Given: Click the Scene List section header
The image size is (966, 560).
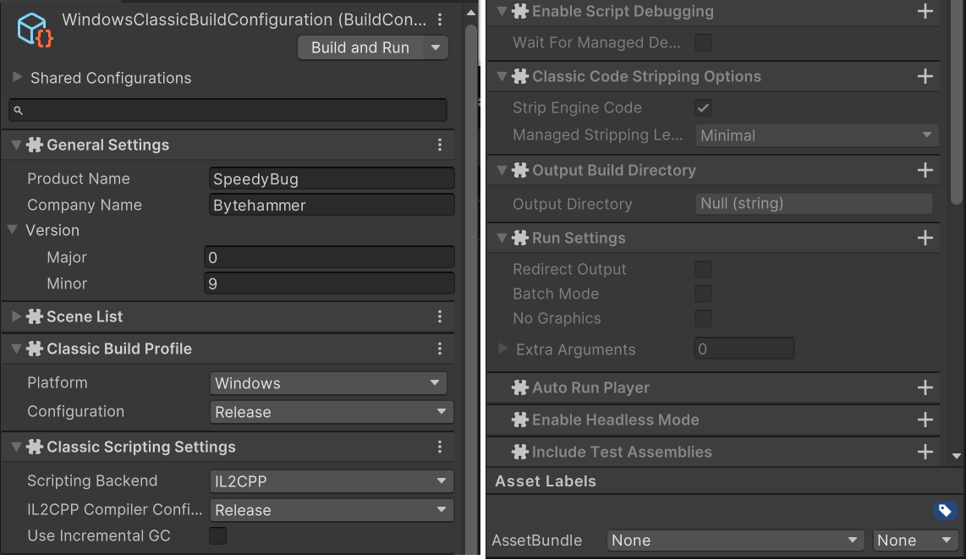Looking at the screenshot, I should pyautogui.click(x=85, y=316).
